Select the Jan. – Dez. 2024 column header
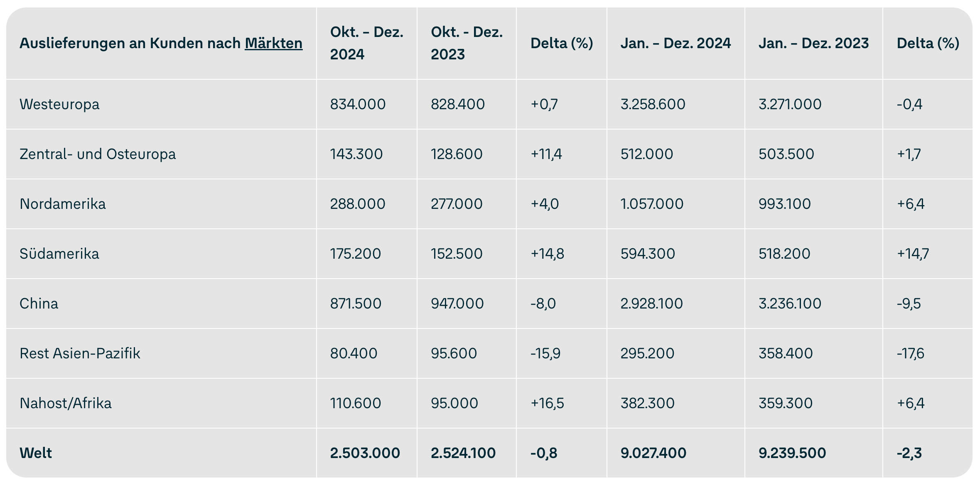 pyautogui.click(x=675, y=43)
